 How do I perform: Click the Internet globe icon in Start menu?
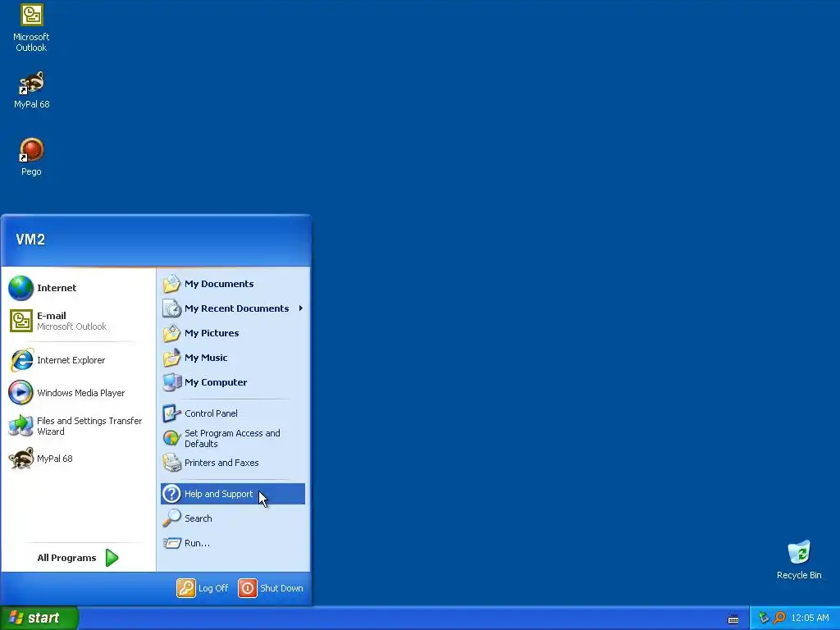(x=21, y=288)
